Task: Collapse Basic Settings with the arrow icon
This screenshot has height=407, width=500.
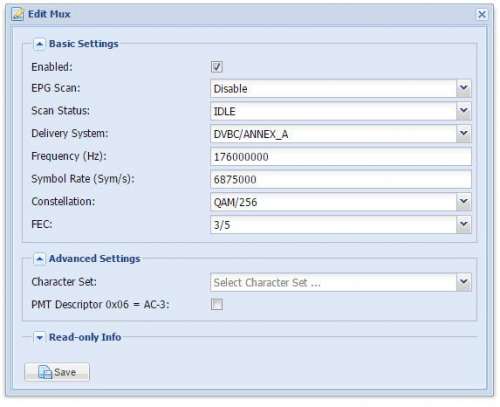Action: pos(39,44)
